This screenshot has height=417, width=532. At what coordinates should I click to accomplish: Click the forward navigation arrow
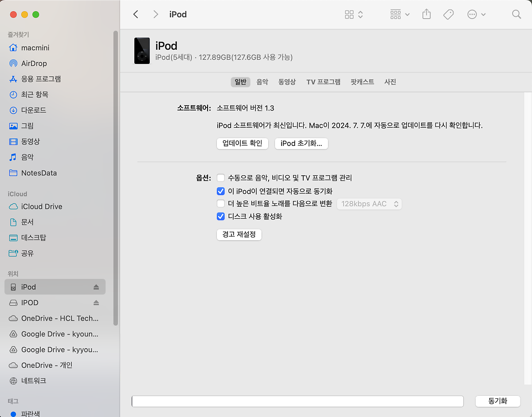coord(156,14)
